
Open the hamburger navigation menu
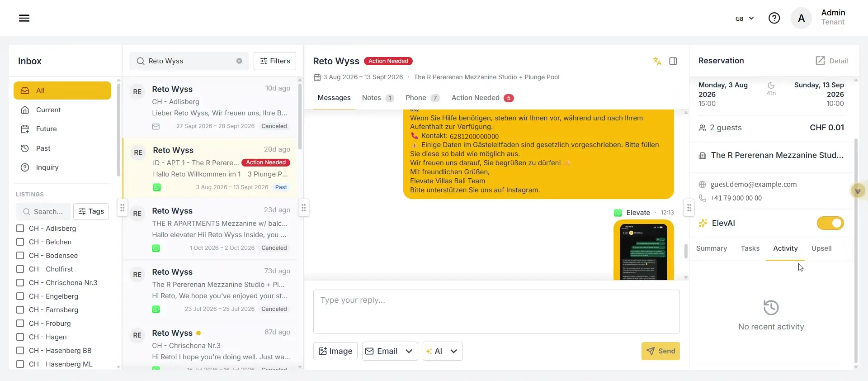pyautogui.click(x=24, y=18)
